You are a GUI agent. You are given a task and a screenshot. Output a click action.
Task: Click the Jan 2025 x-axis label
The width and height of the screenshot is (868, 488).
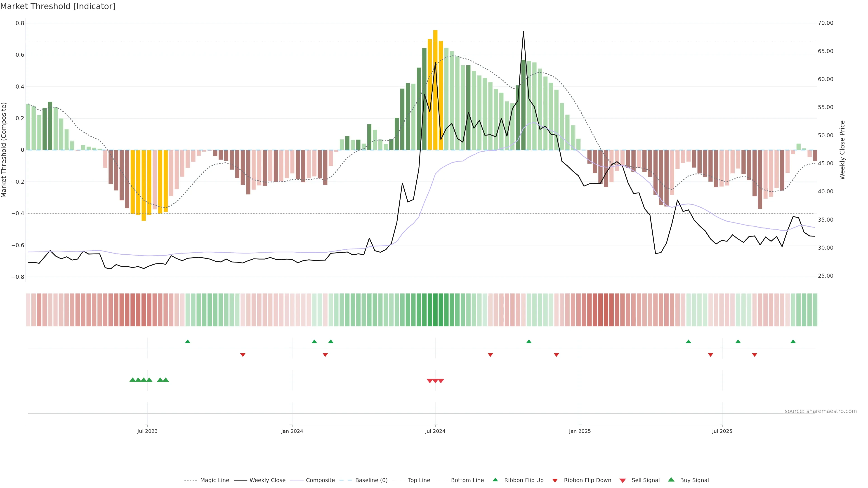point(580,431)
